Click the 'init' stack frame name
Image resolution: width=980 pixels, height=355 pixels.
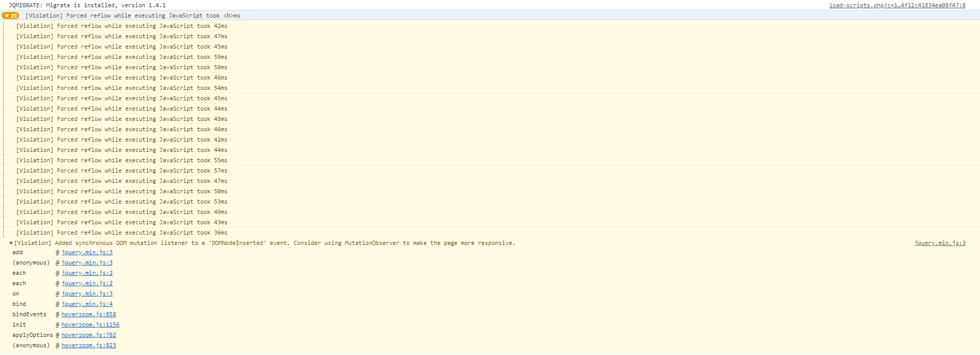coord(19,325)
